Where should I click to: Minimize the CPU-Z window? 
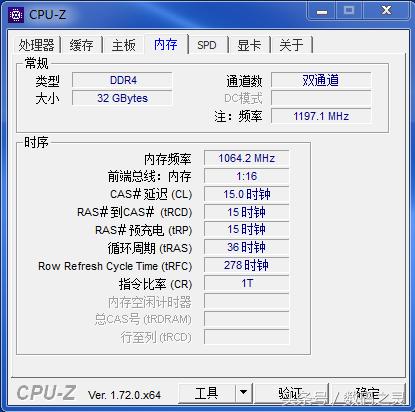[321, 11]
